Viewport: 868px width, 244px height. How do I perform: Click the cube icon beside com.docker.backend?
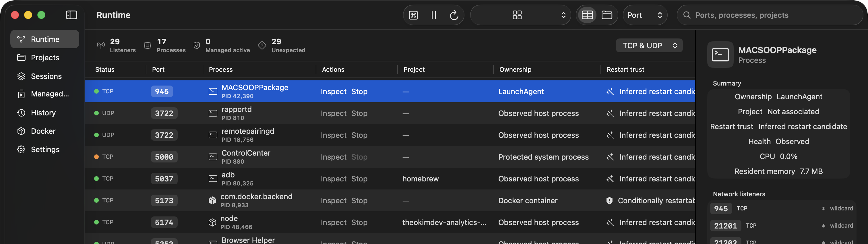pos(212,201)
